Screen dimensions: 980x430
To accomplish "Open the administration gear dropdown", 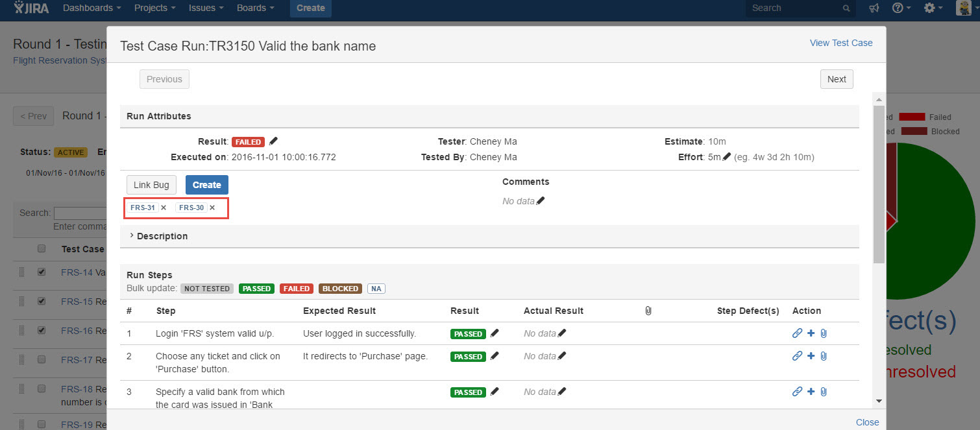I will (x=933, y=8).
